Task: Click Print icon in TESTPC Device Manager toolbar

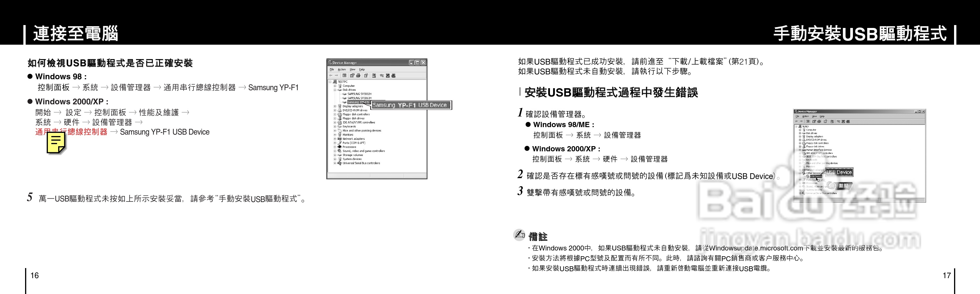Action: coord(358,75)
